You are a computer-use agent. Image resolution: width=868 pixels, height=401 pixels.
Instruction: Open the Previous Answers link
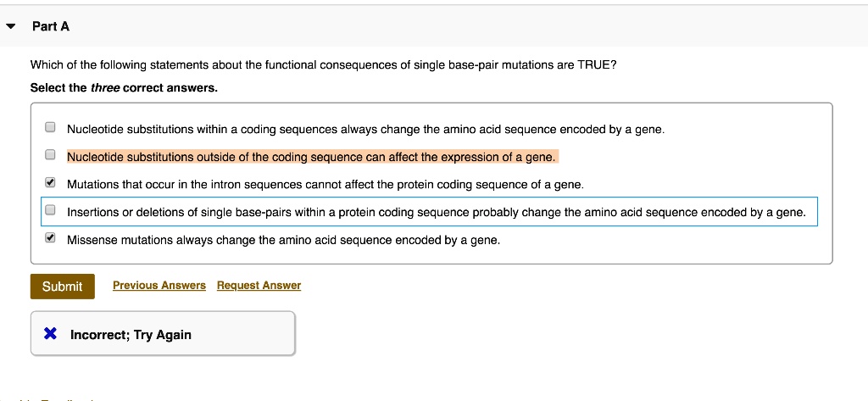coord(159,286)
